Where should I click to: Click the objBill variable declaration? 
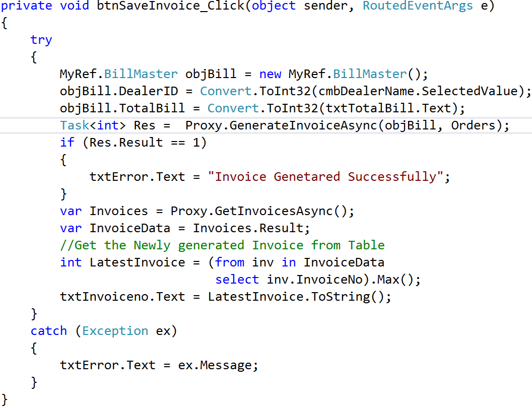pos(211,74)
